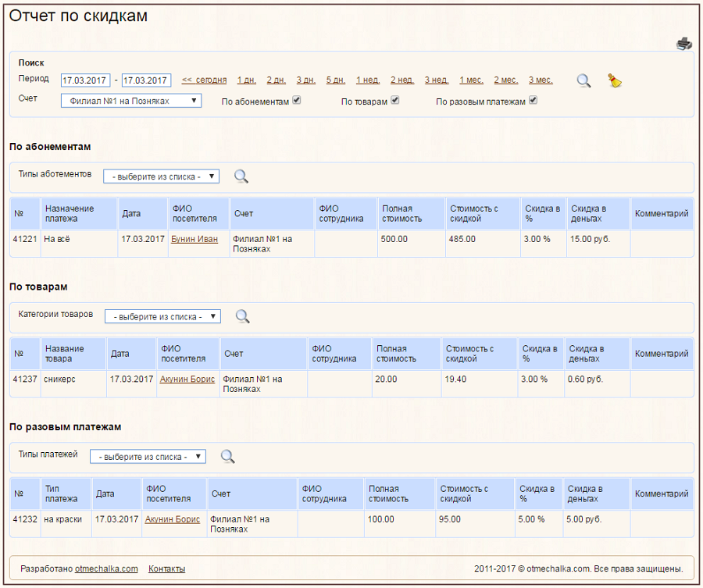Click the magnifier search icon beside period links
The width and height of the screenshot is (703, 588).
583,80
